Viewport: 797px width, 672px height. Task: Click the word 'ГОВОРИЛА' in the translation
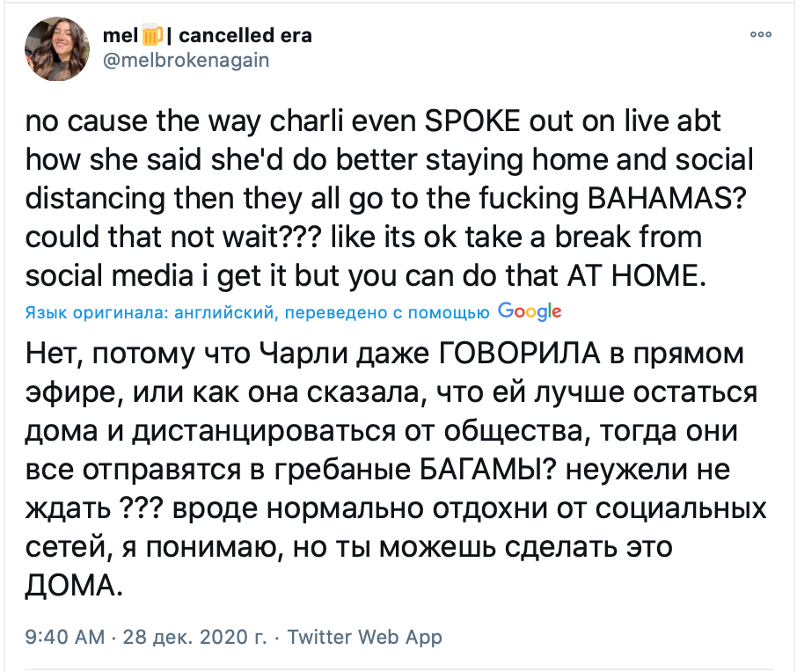pyautogui.click(x=519, y=353)
